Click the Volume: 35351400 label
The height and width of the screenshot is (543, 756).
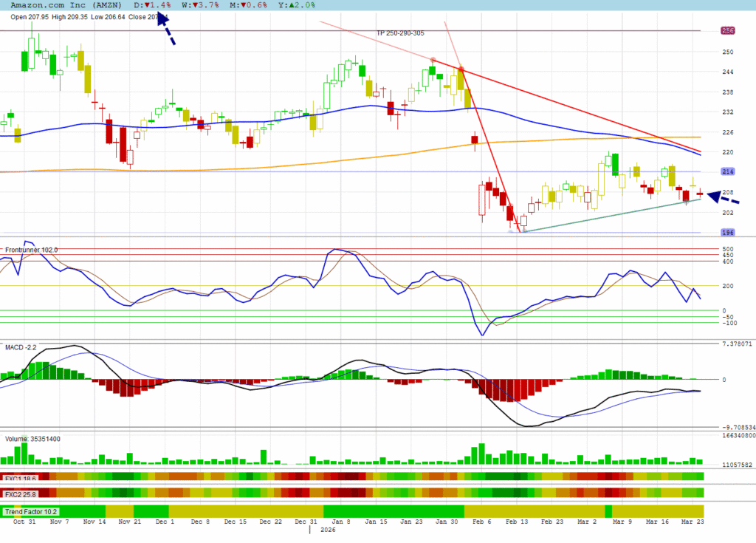pos(32,439)
